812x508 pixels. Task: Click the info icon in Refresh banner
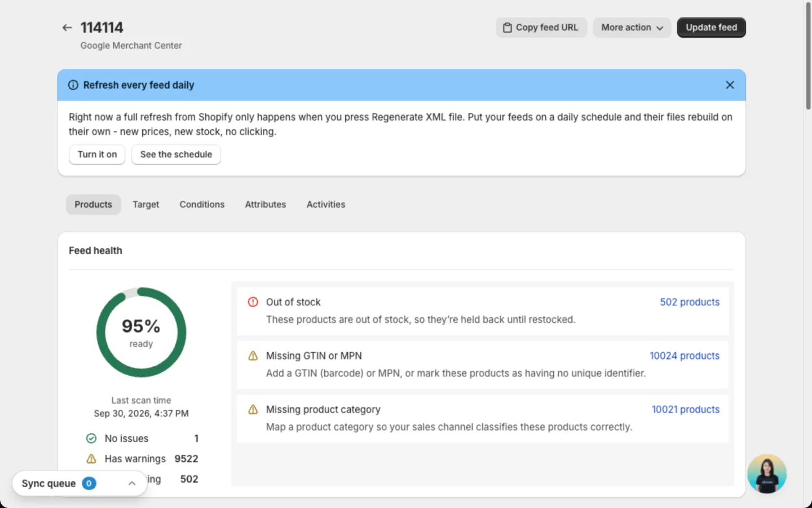(x=73, y=85)
